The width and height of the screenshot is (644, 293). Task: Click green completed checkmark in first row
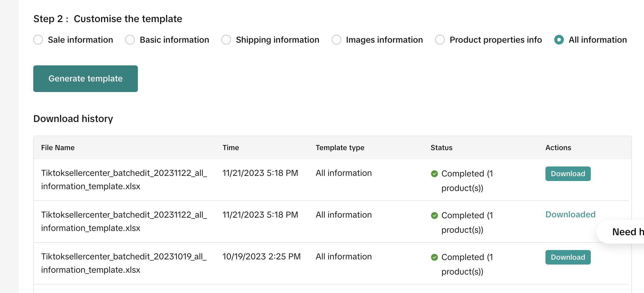tap(434, 174)
